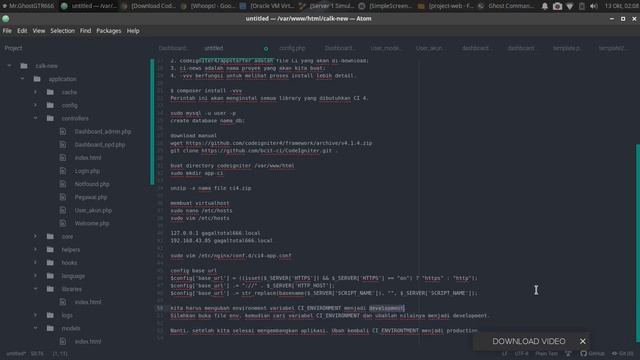Click the config folder icon
Viewport: 640px width, 360px height.
50,105
